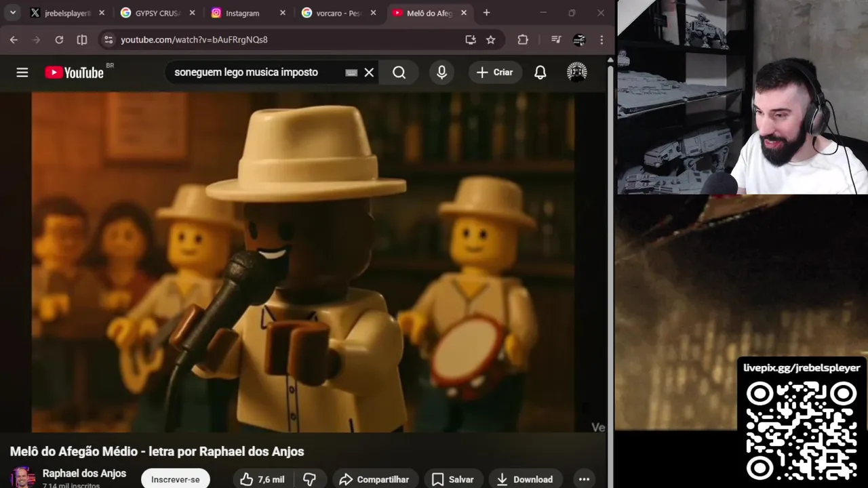
Task: Close the Melô do Afegão tab
Action: 464,13
